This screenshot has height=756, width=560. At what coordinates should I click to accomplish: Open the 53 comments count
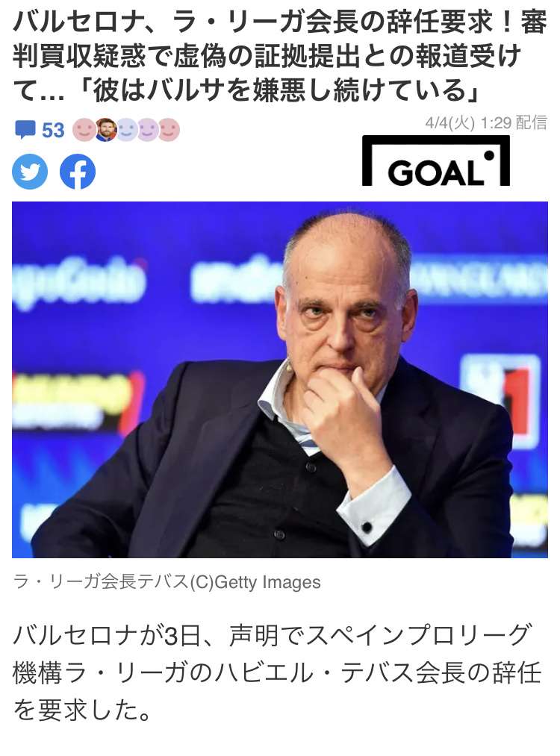pos(53,130)
